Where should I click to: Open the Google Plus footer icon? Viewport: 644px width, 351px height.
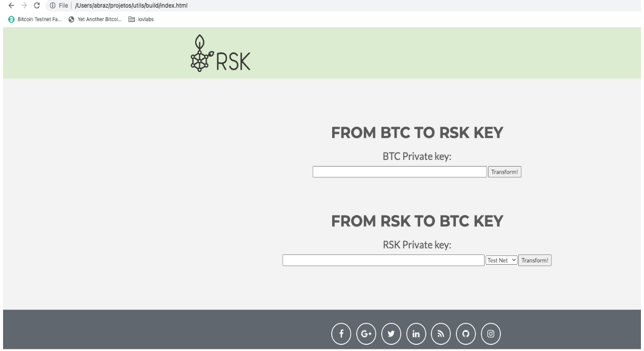366,334
